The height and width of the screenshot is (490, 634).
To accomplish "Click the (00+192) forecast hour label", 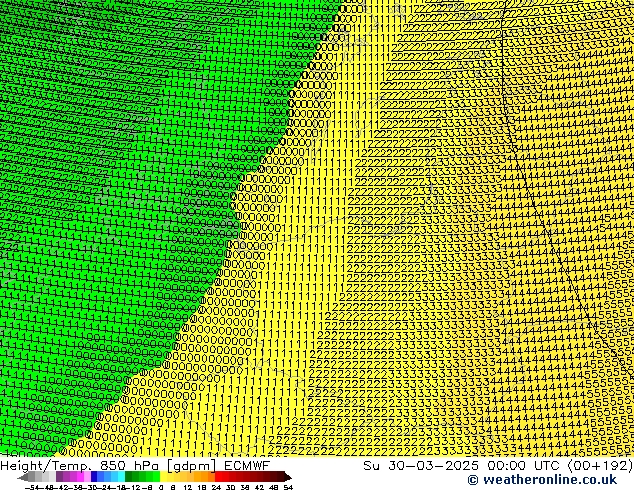I will pyautogui.click(x=600, y=466).
